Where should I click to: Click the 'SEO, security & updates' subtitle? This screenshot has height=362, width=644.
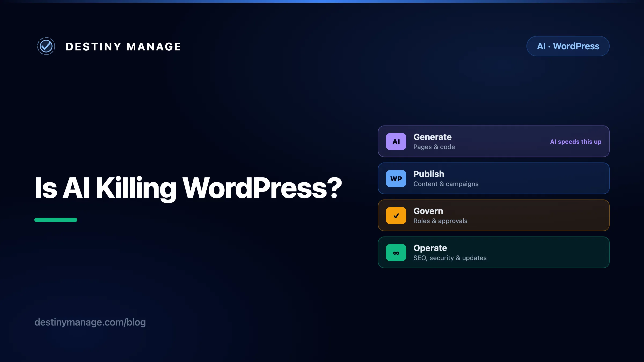tap(450, 258)
